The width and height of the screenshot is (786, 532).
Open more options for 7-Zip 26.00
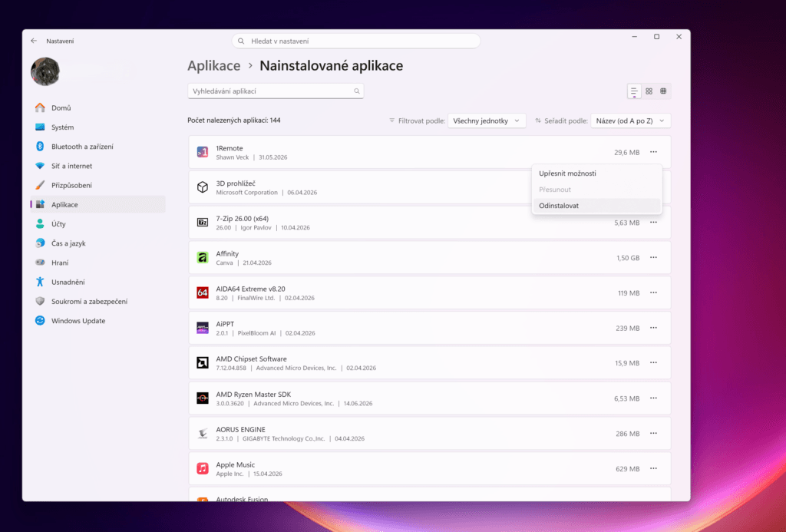pyautogui.click(x=654, y=223)
